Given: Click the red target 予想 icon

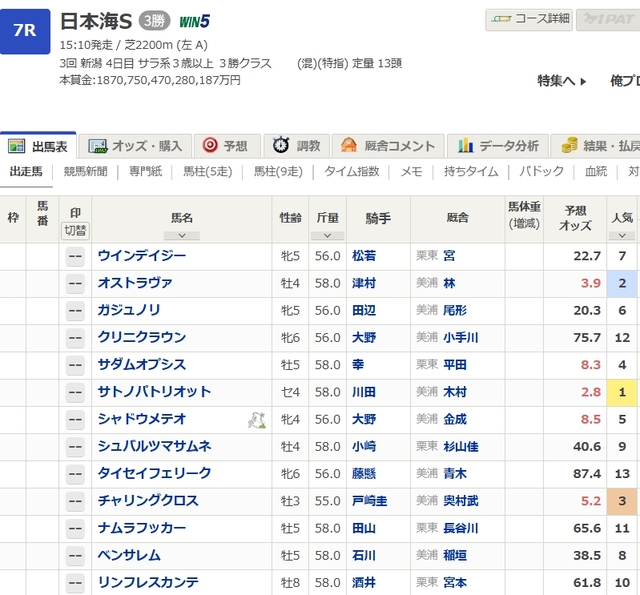Looking at the screenshot, I should [x=210, y=145].
